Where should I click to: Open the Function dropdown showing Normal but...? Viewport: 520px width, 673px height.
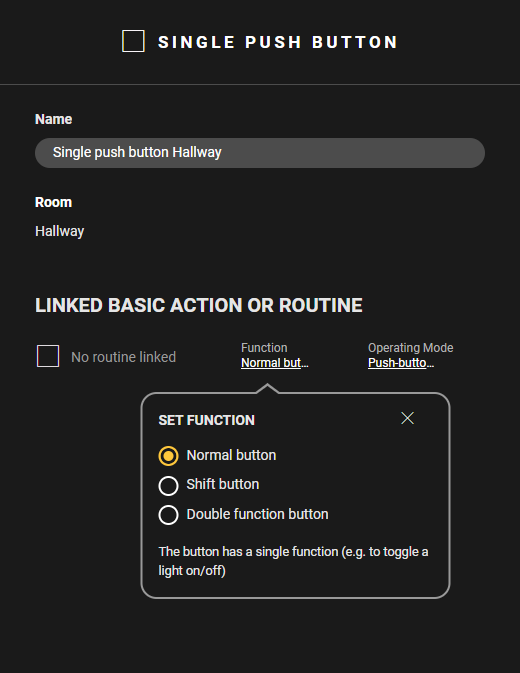275,363
